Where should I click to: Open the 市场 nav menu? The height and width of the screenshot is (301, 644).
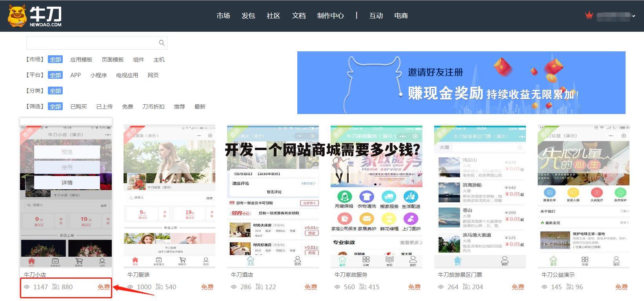click(223, 16)
